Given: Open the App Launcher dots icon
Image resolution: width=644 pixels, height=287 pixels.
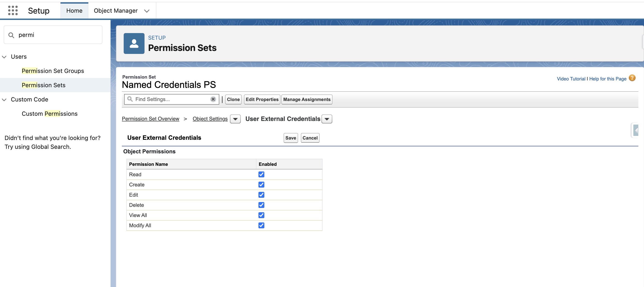Looking at the screenshot, I should 13,10.
